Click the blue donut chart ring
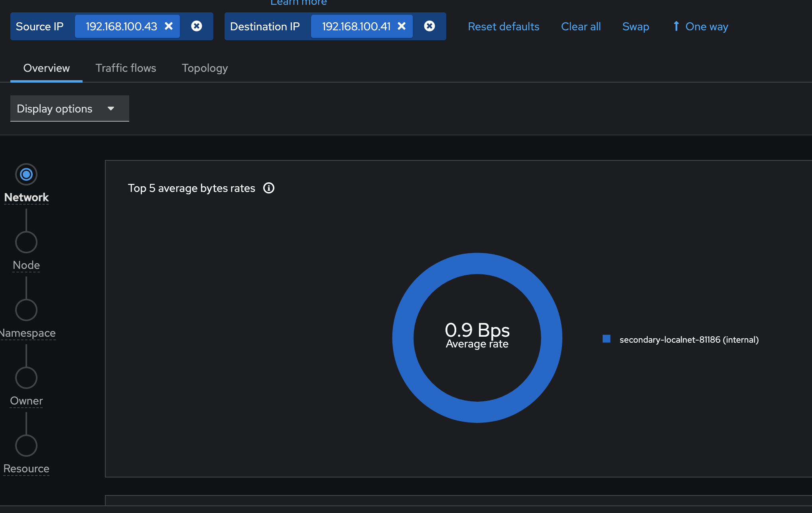This screenshot has height=513, width=812. [x=477, y=263]
